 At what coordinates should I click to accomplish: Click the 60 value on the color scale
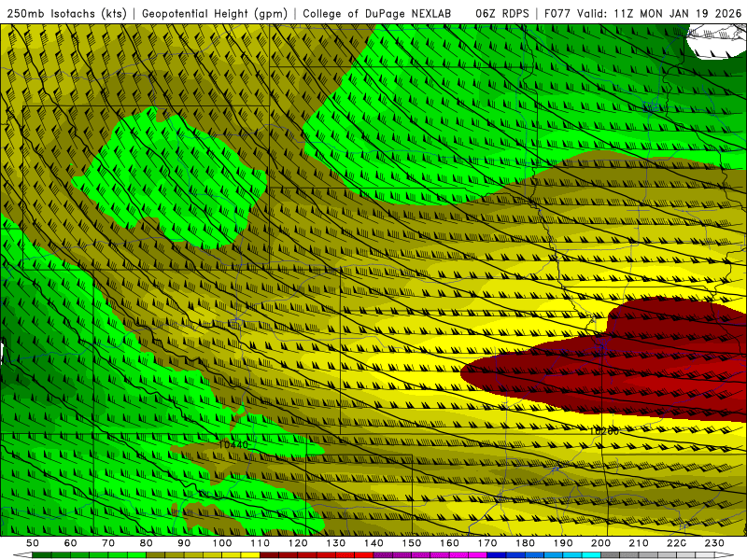(71, 543)
